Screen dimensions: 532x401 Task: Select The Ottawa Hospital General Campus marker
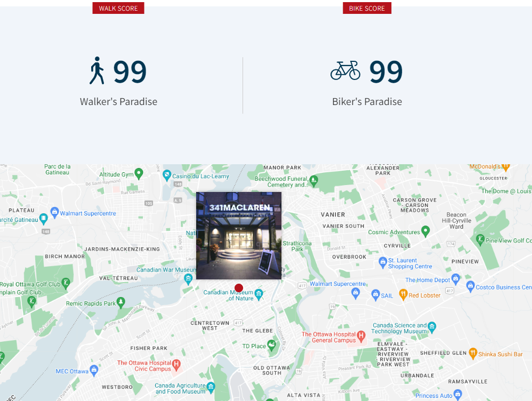pos(361,336)
